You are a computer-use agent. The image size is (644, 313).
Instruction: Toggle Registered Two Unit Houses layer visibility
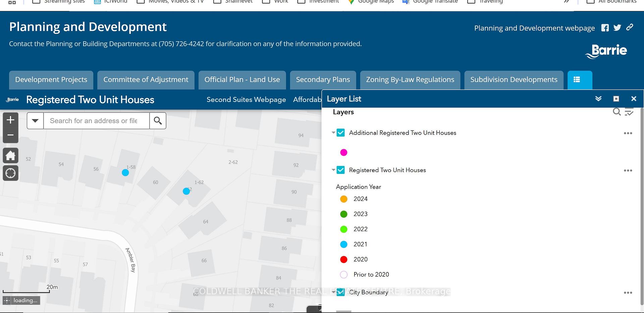coord(340,170)
